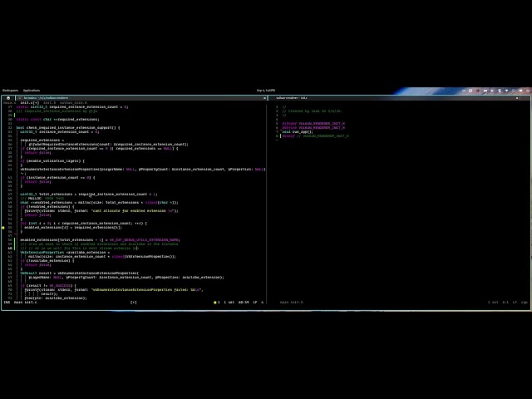This screenshot has width=532, height=399.
Task: Click the power icon at top panel's far right
Action: (x=528, y=91)
